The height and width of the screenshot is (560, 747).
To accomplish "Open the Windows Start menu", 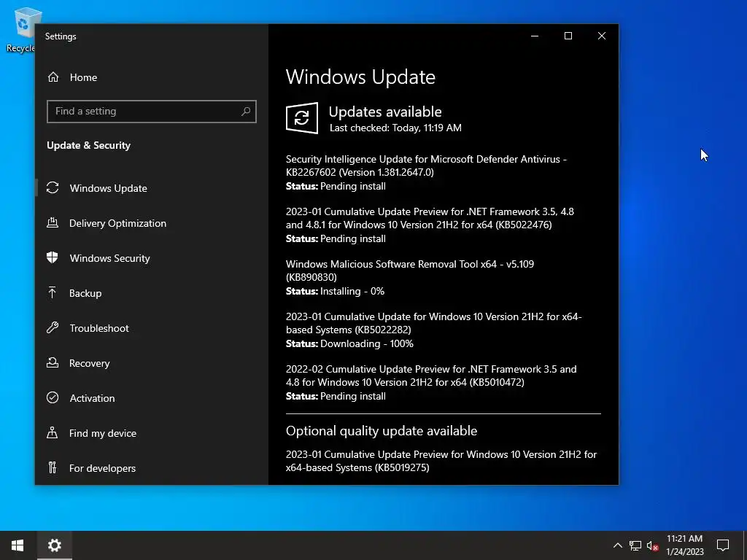I will pos(18,545).
